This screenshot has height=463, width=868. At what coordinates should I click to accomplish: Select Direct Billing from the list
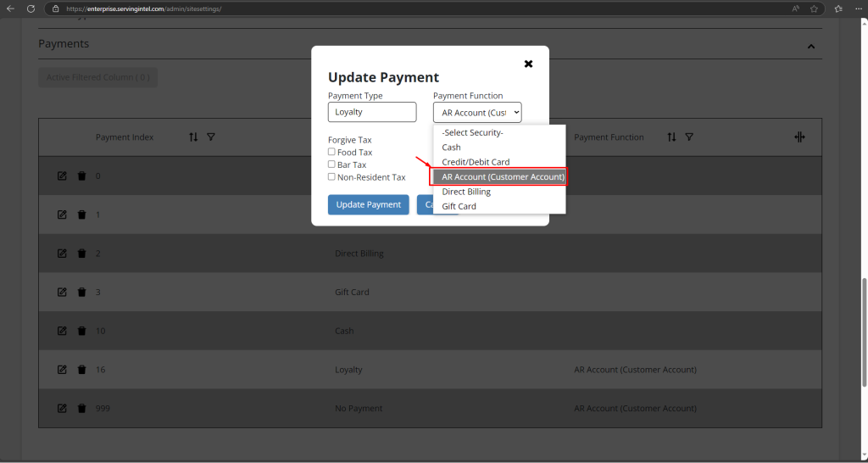tap(499, 192)
